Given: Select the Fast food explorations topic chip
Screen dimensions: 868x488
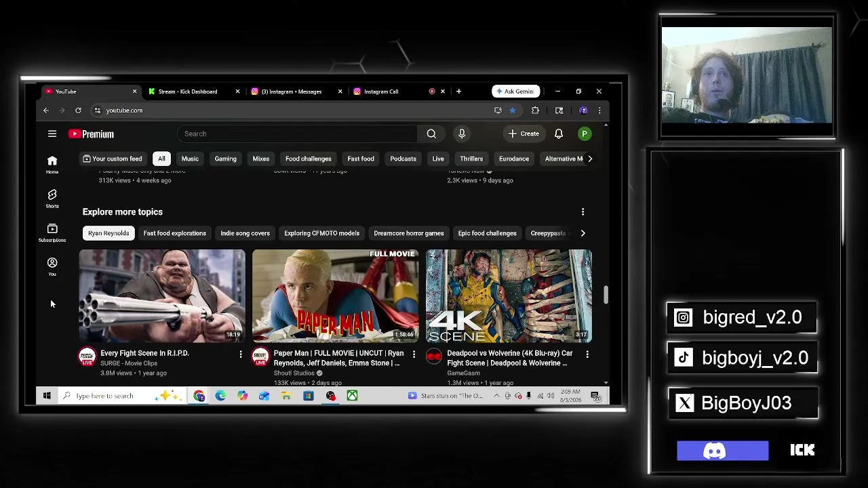Looking at the screenshot, I should tap(175, 233).
